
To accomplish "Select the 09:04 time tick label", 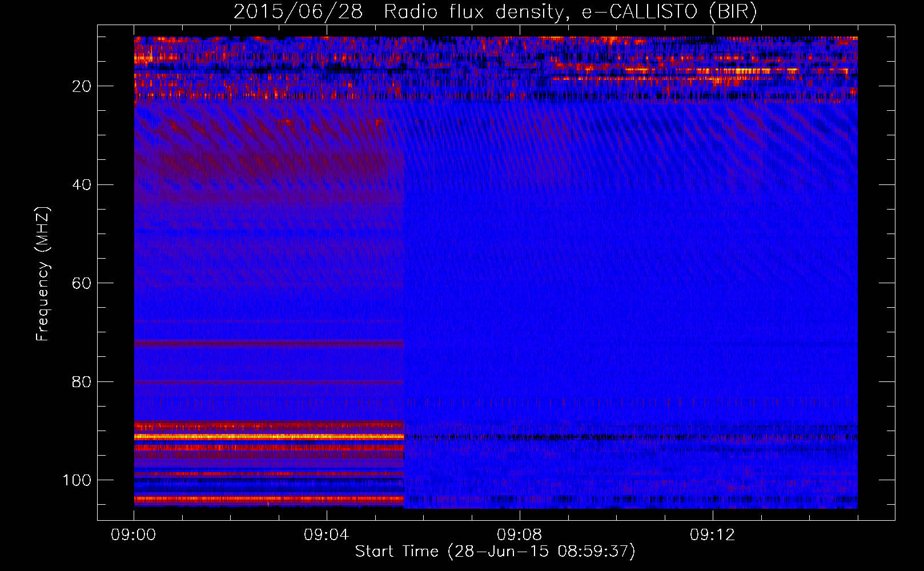I will click(326, 535).
